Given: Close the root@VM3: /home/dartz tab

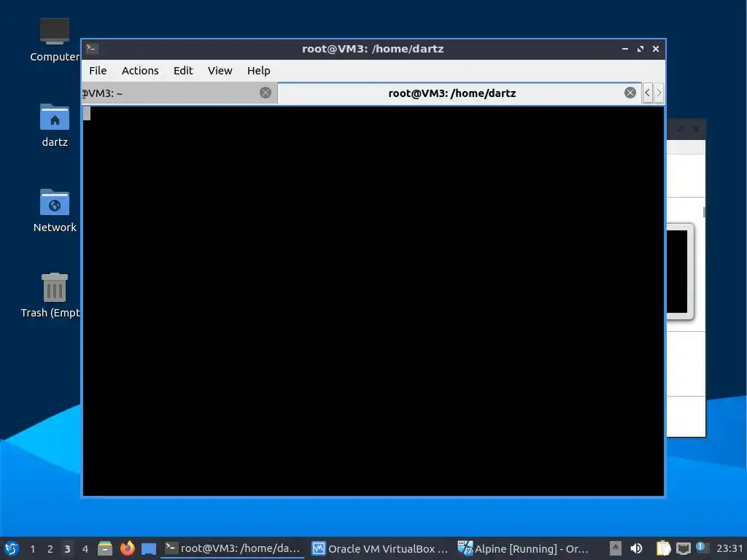Looking at the screenshot, I should (x=630, y=93).
